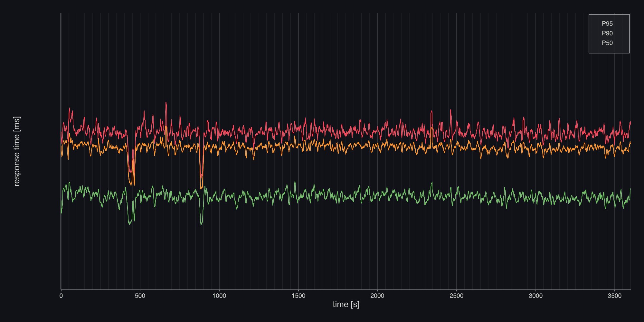
Task: Click the 1000 x-axis tick label
Action: click(x=219, y=296)
